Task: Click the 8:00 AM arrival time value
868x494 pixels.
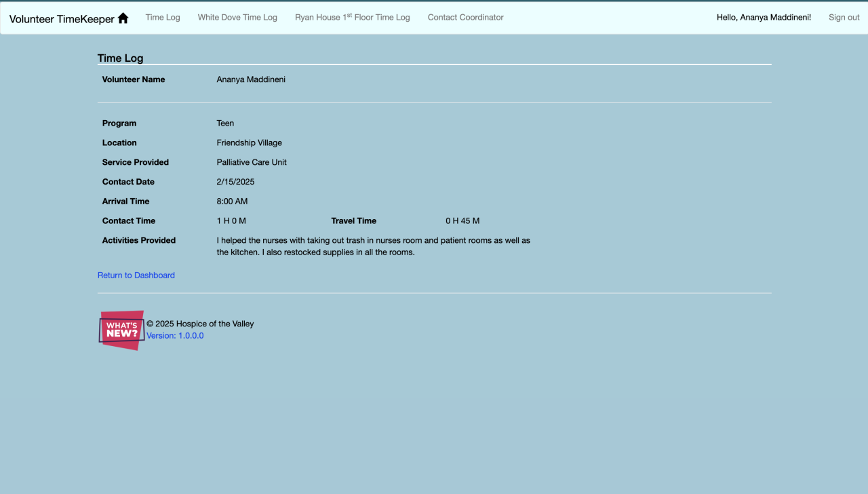Action: (233, 202)
